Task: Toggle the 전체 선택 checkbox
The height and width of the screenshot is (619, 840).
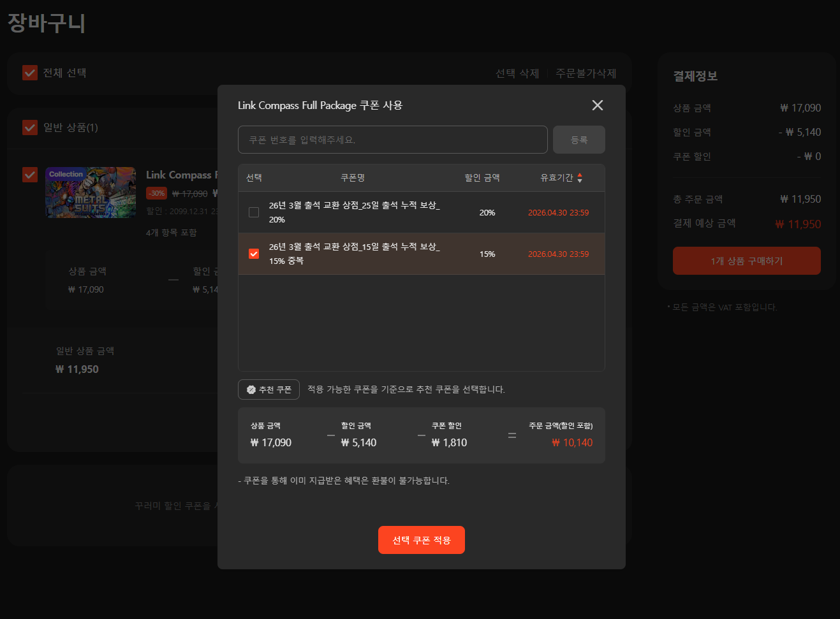Action: pyautogui.click(x=30, y=73)
